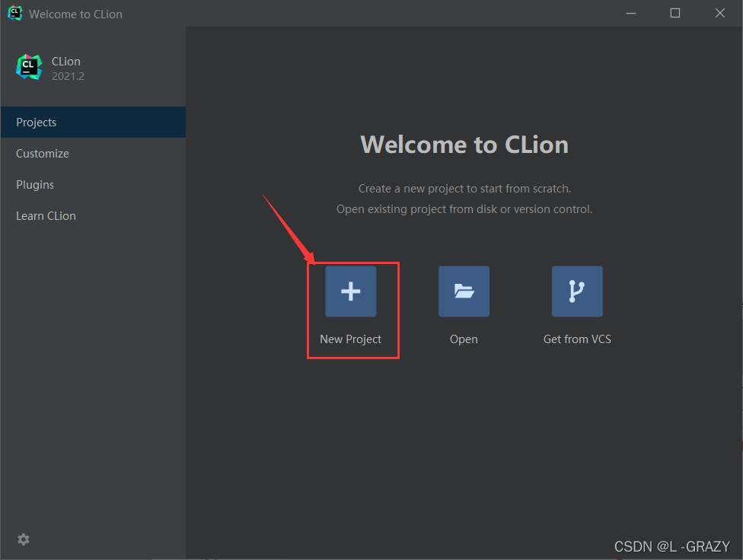
Task: Click the Open folder icon
Action: coord(464,291)
